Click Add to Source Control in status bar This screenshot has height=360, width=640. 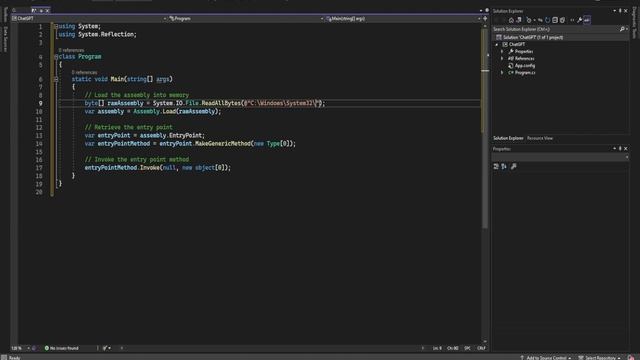(545, 358)
